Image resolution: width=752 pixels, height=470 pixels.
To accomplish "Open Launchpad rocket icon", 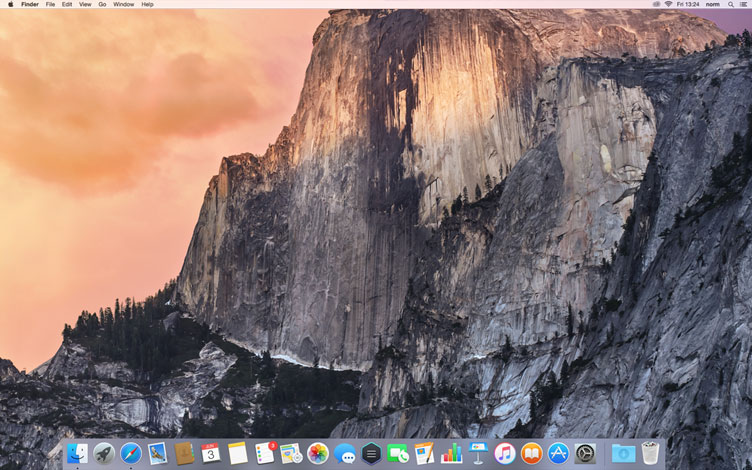I will pos(104,454).
